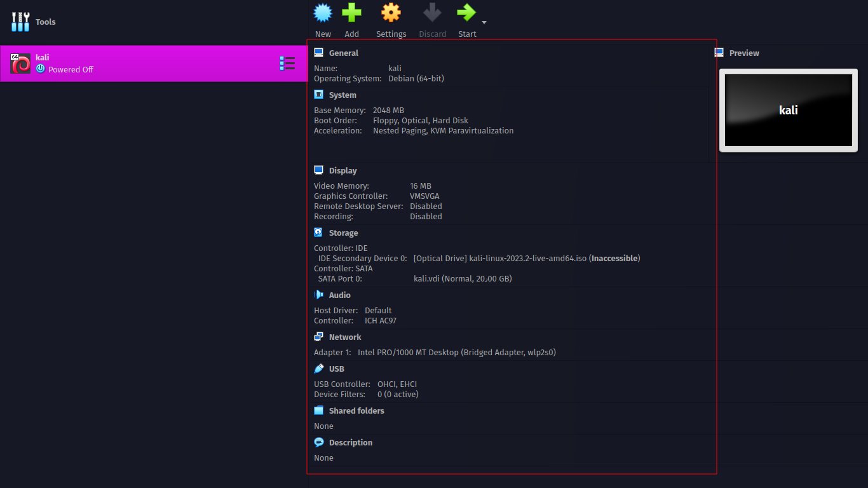
Task: Click the kali-linux-2023.2-live-amd64.iso optical drive entry
Action: 527,259
